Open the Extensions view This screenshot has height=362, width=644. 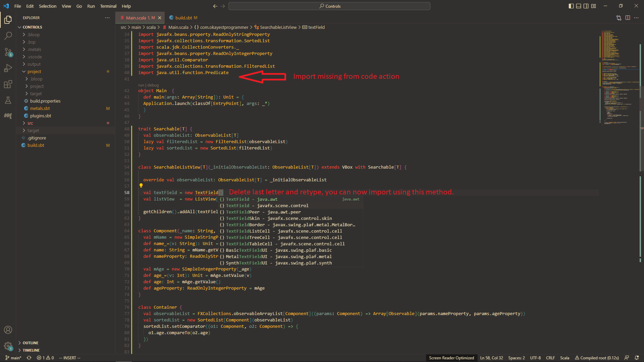point(8,84)
